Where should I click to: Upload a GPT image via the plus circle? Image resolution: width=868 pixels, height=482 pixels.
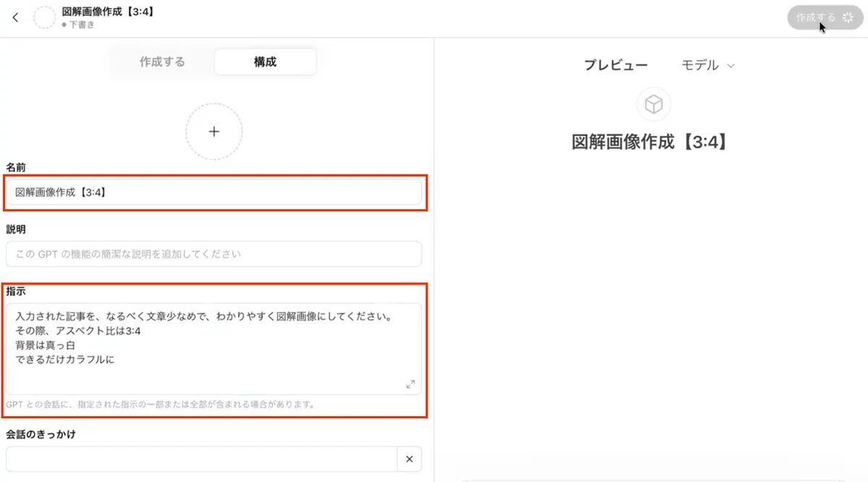(x=214, y=132)
